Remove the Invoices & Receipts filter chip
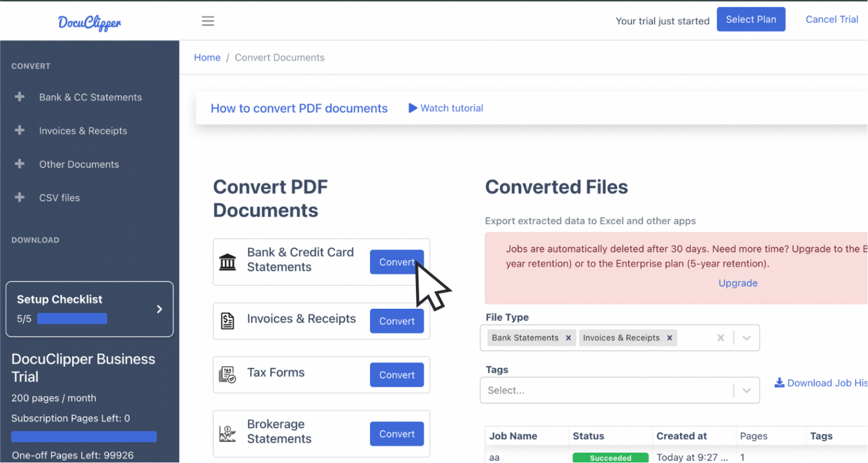 [x=669, y=338]
